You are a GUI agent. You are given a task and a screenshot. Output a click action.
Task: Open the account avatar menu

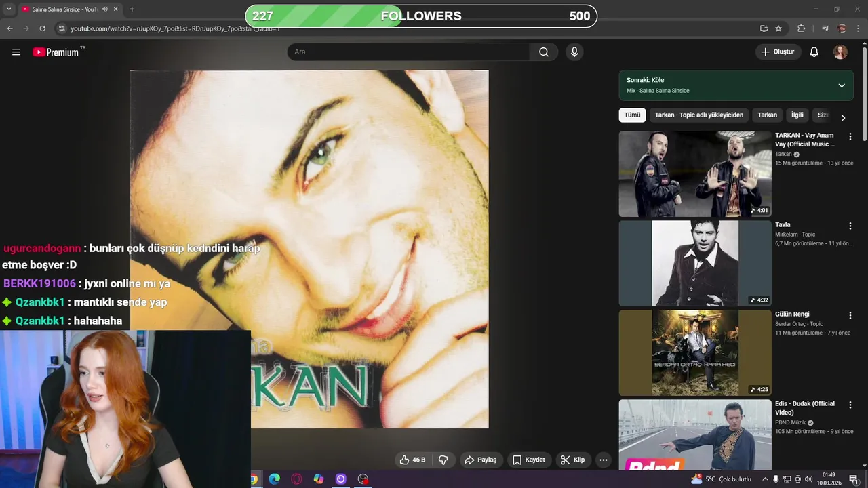pyautogui.click(x=840, y=52)
